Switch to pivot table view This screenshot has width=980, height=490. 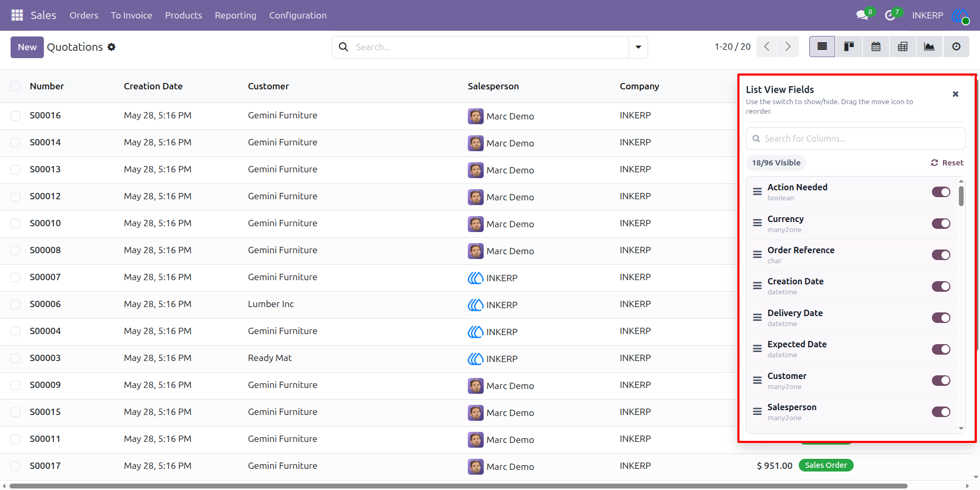pos(903,47)
